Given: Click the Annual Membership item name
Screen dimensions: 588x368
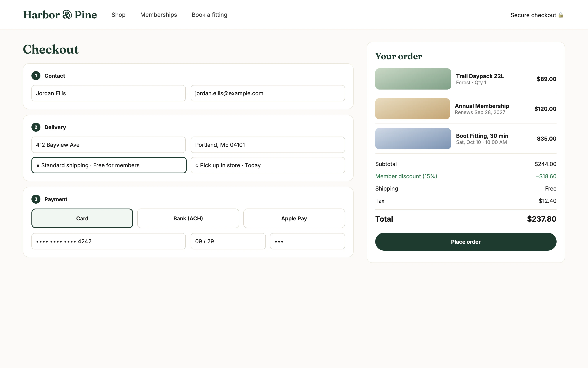Looking at the screenshot, I should pos(482,106).
